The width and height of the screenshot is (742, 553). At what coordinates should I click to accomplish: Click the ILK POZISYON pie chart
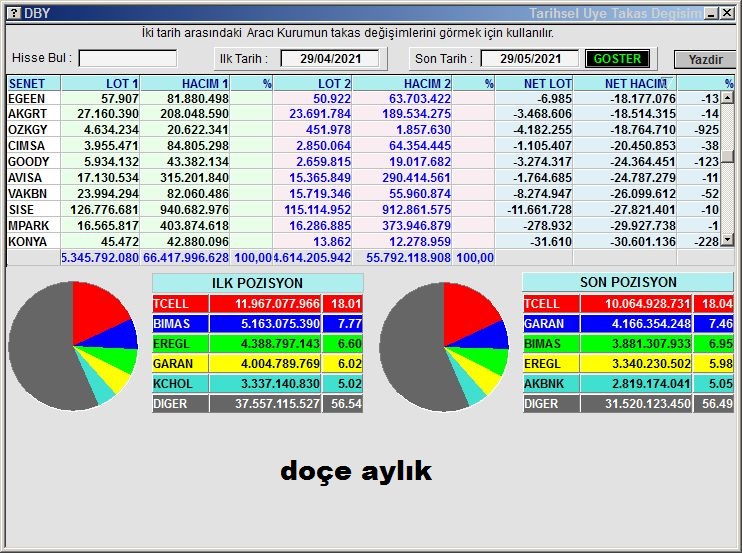(x=73, y=346)
